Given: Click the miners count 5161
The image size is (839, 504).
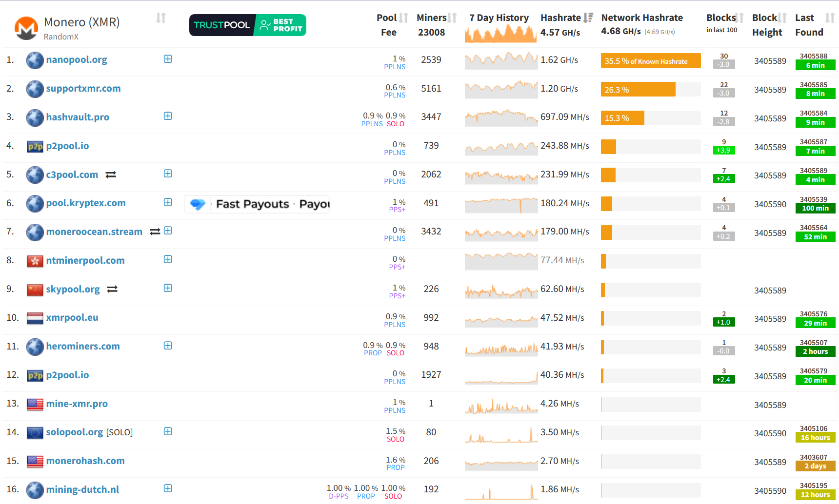Looking at the screenshot, I should [x=431, y=89].
